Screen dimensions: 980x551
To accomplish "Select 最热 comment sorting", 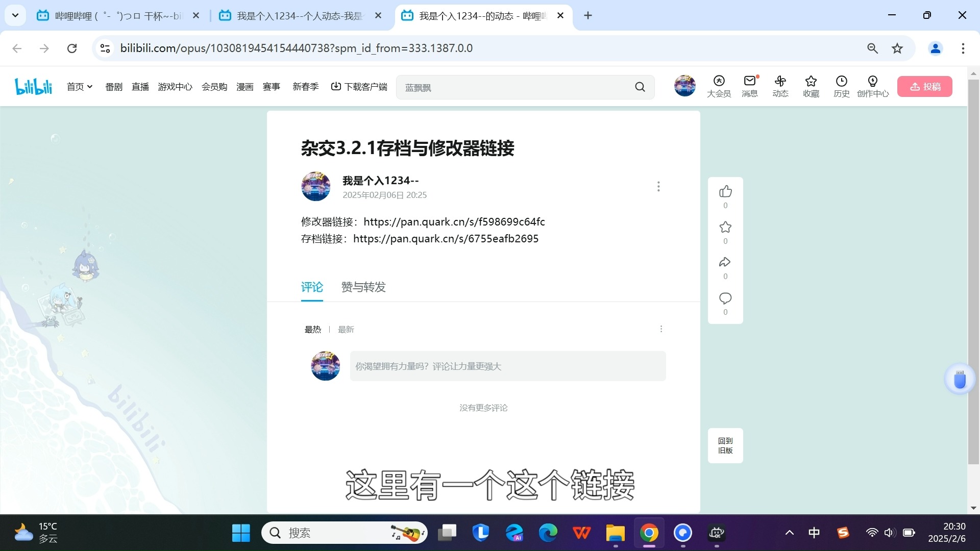I will [313, 329].
